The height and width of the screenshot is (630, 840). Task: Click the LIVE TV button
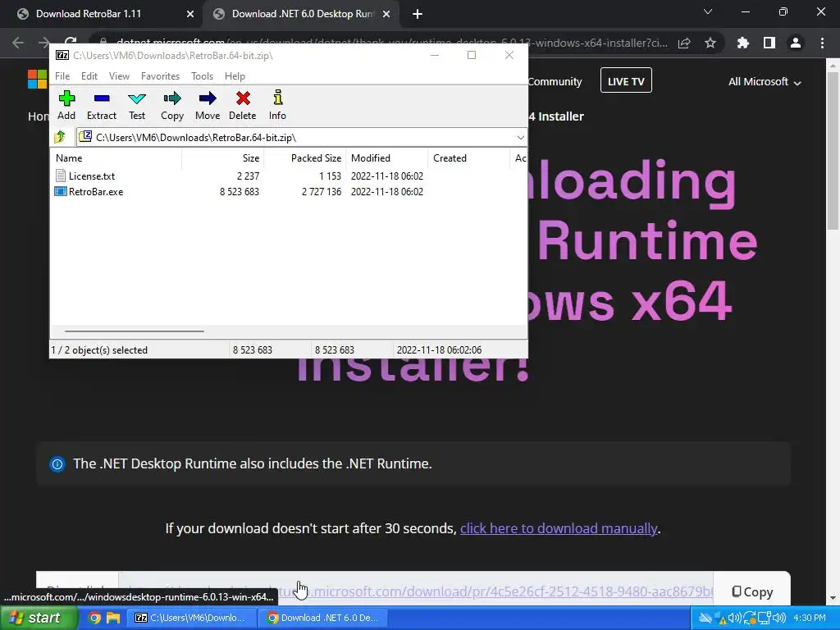(x=626, y=81)
